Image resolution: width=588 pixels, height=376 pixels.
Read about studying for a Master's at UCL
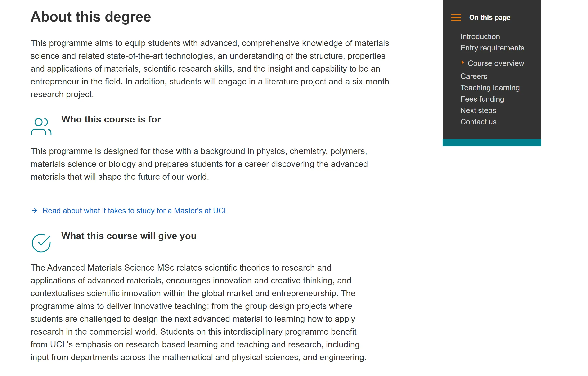pos(135,211)
